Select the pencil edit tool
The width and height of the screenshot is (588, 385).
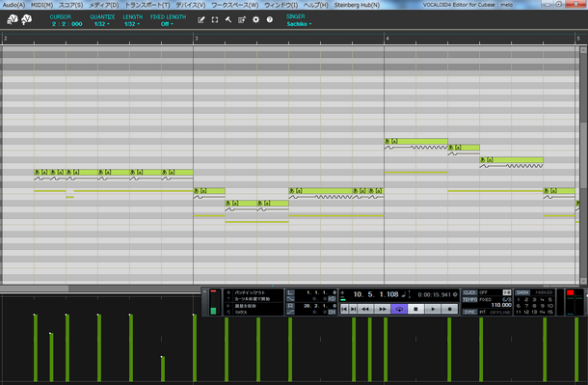[x=201, y=20]
